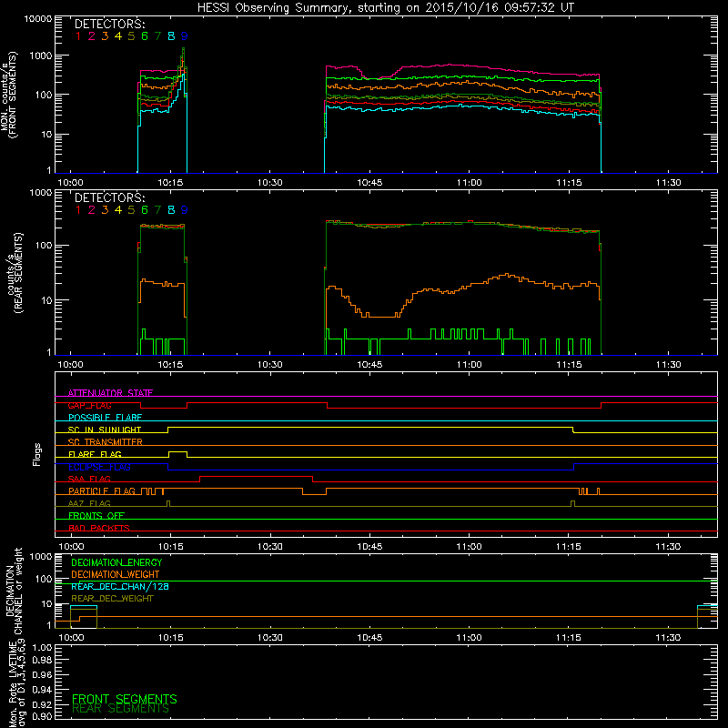Click the rear segments counts/s axis title

point(15,273)
